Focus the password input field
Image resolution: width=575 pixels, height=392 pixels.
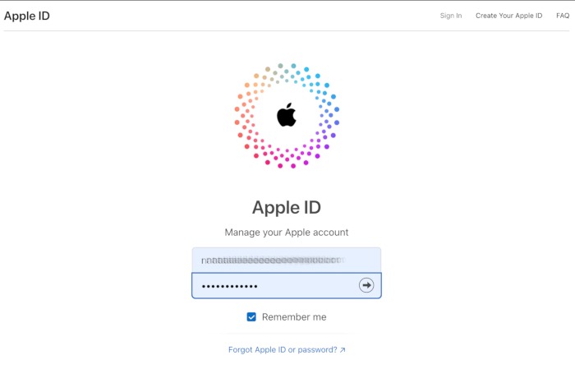(287, 285)
